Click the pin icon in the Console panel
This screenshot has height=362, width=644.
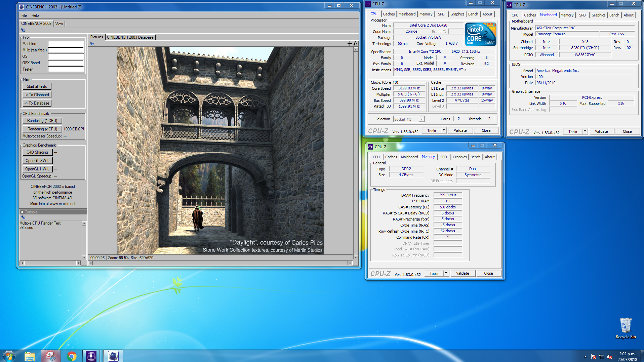[x=23, y=217]
